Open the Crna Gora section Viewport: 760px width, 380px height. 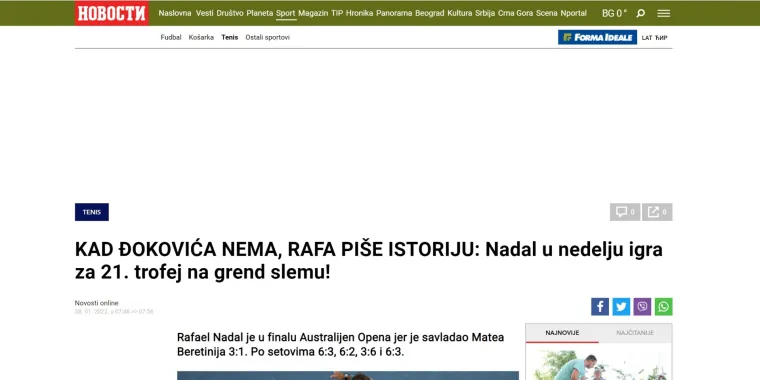coord(515,14)
